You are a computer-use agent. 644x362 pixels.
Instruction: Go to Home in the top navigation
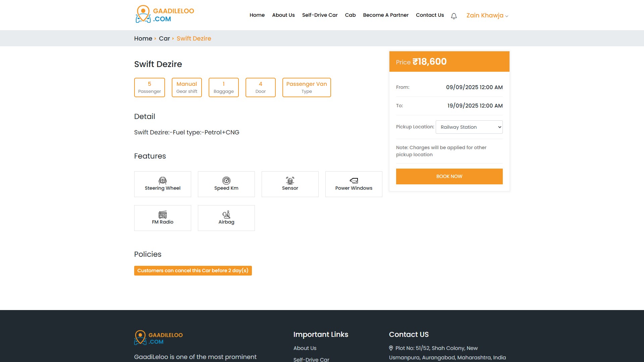257,15
